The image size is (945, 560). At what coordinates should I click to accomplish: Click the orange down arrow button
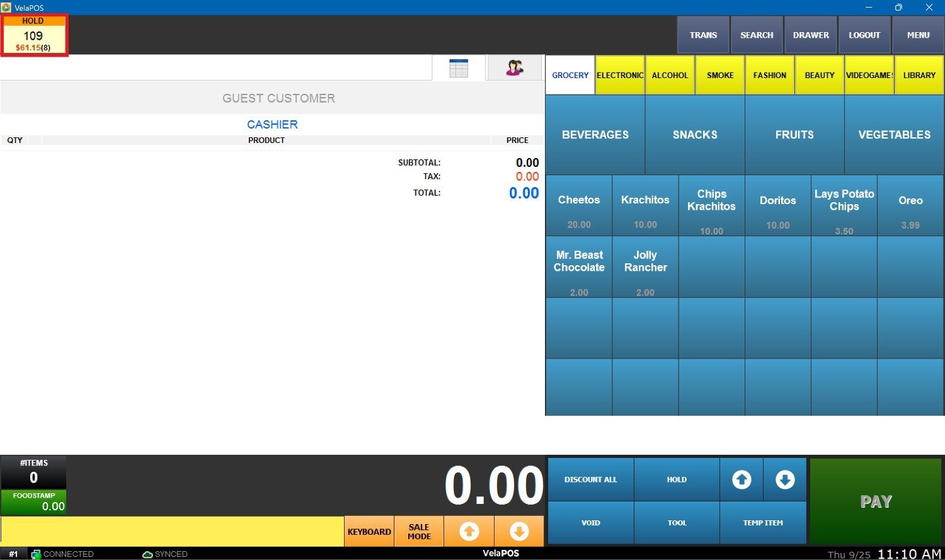click(x=518, y=532)
